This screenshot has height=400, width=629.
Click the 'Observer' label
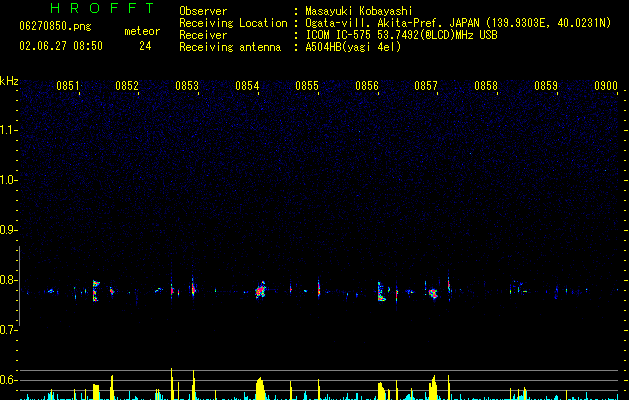[203, 11]
